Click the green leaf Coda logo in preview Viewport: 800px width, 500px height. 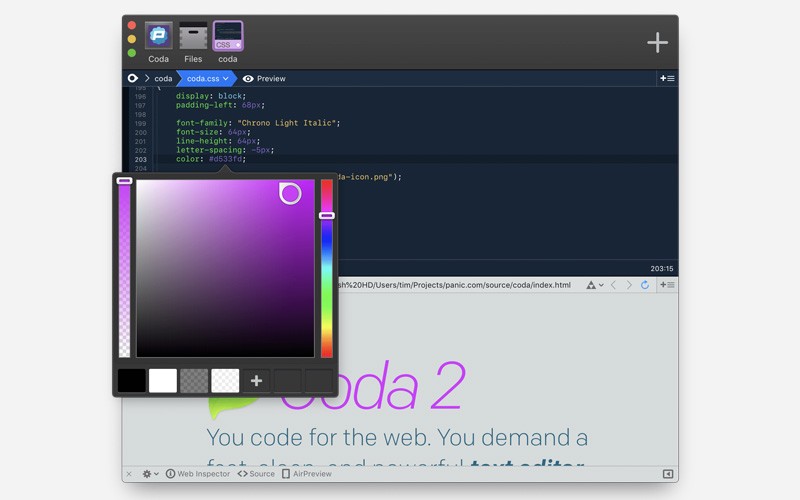click(234, 407)
